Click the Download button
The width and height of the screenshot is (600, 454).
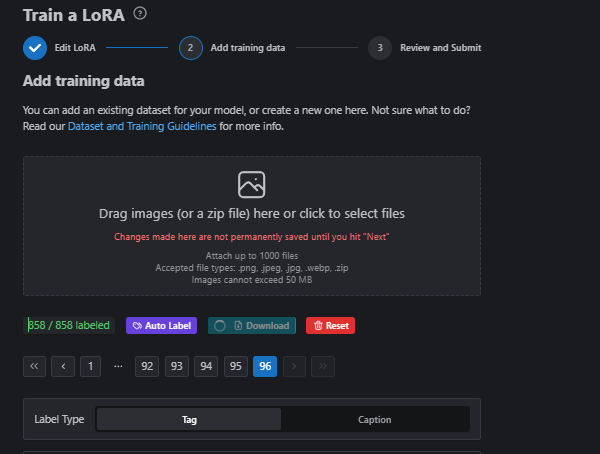[x=252, y=325]
